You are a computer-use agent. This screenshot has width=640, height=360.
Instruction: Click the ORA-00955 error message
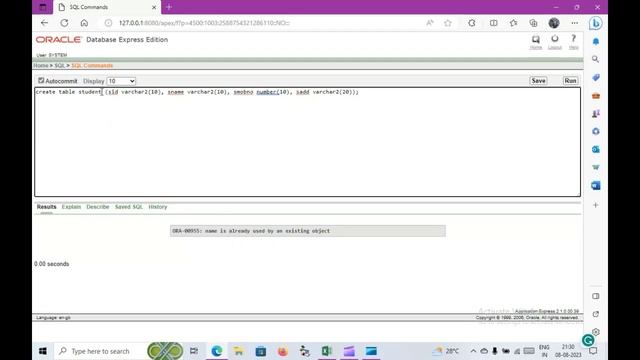tap(308, 231)
